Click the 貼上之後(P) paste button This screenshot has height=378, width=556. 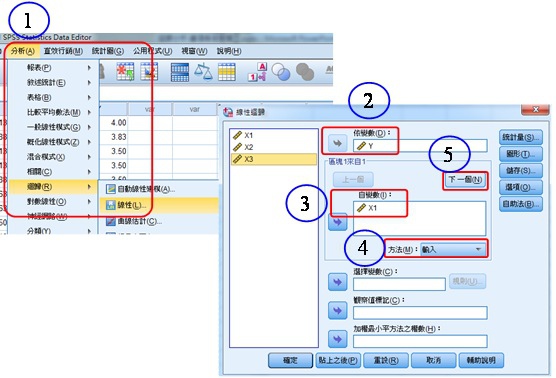coord(338,360)
